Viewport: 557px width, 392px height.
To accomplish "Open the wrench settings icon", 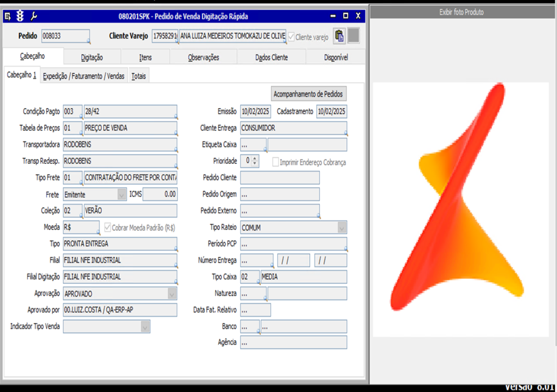I will pos(34,16).
